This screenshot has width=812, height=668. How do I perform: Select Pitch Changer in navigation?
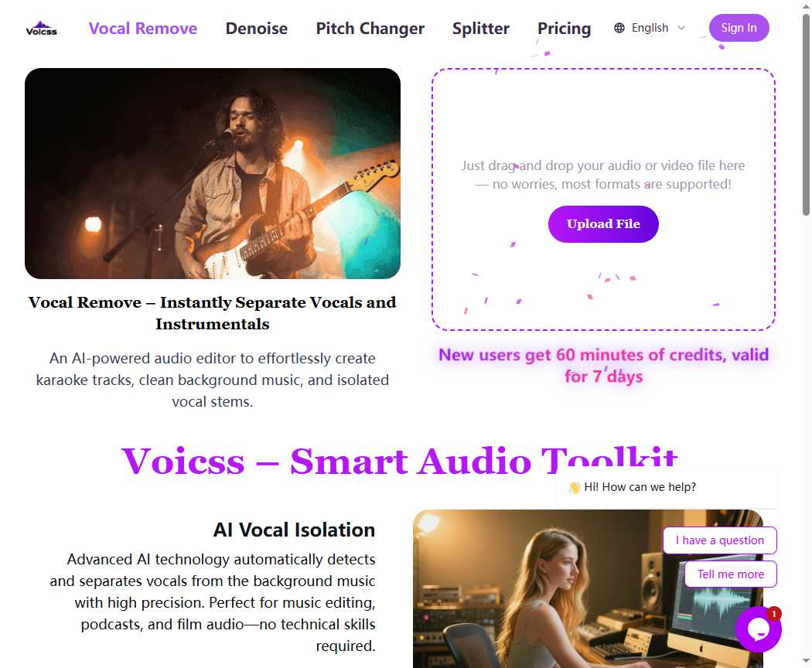[370, 29]
